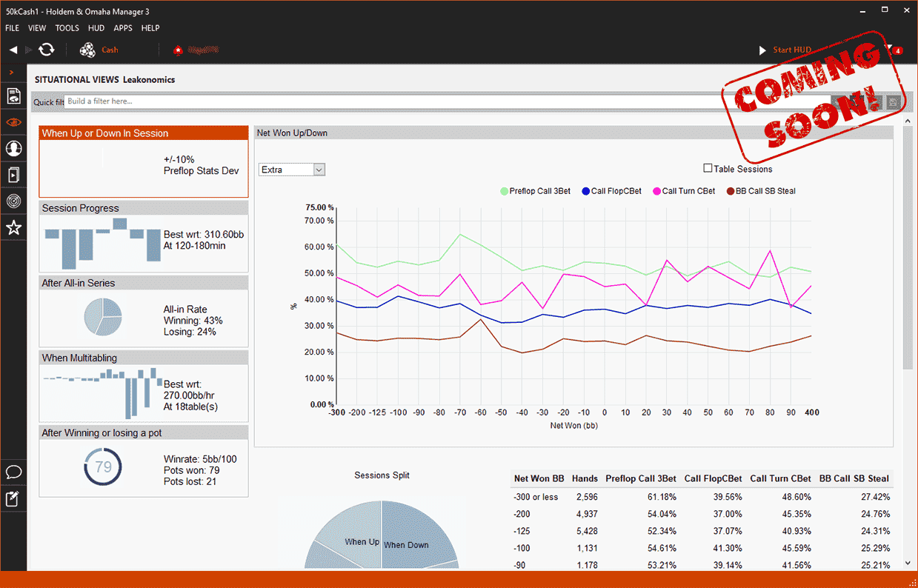Go back with the white left arrow
The height and width of the screenshot is (588, 918).
[13, 50]
